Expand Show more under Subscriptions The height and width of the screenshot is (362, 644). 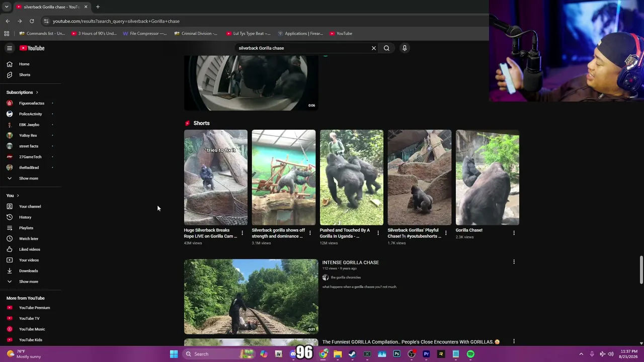click(x=29, y=178)
